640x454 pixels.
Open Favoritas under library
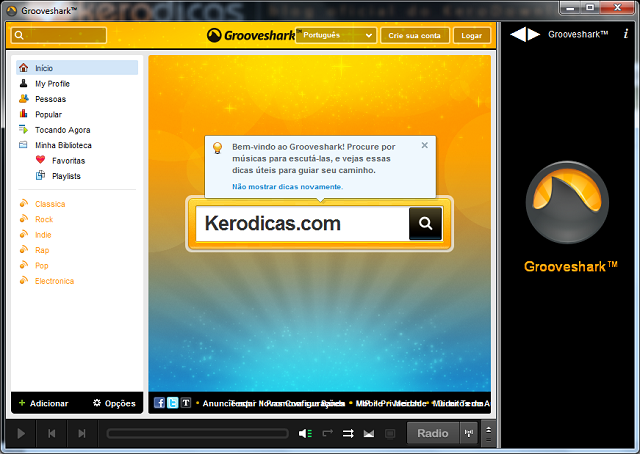[x=68, y=161]
